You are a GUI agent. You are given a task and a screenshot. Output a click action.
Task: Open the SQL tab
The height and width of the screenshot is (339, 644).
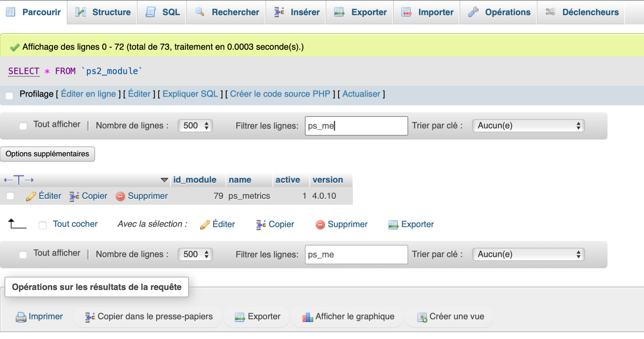[x=162, y=12]
